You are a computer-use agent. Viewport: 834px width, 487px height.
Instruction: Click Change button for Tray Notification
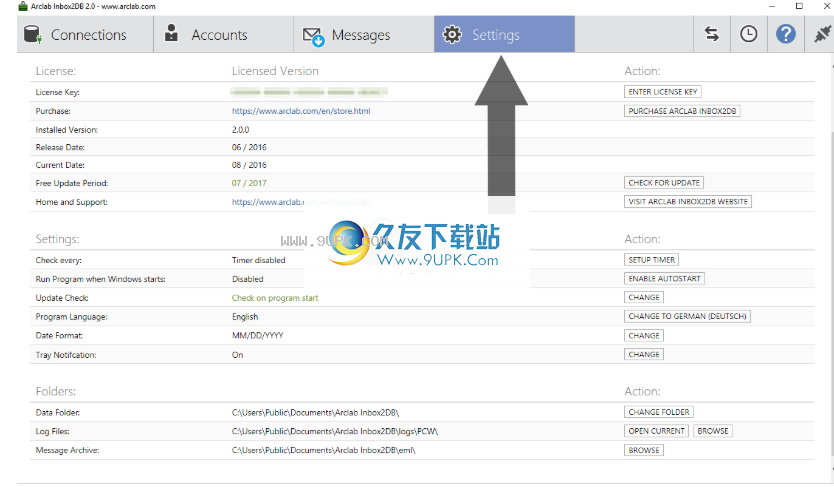click(644, 355)
